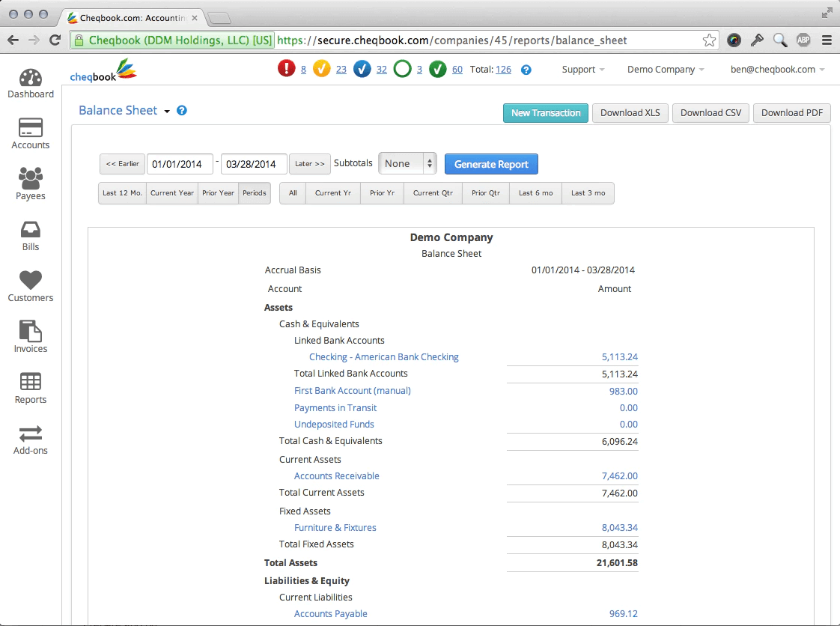
Task: Click the Later >> button
Action: [310, 164]
